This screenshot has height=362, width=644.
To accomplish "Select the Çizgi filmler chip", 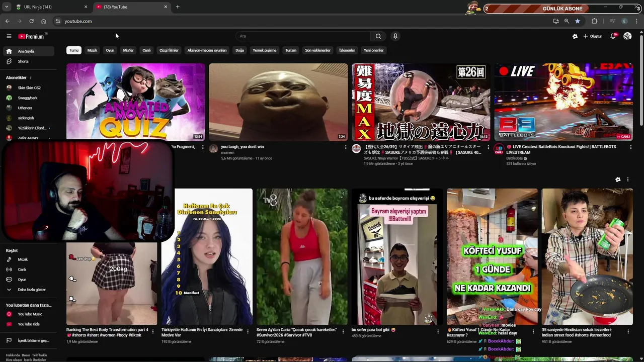I will tap(169, 50).
